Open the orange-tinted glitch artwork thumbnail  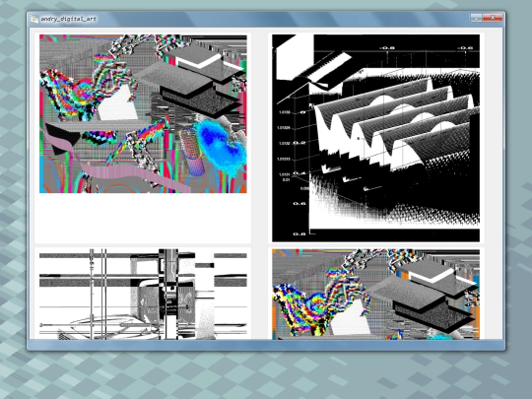[376, 295]
